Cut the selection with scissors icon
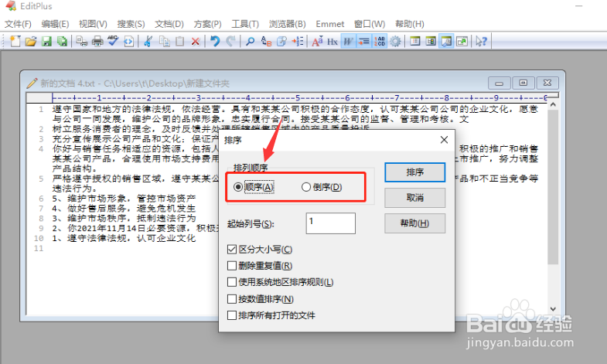The height and width of the screenshot is (364, 607). click(x=148, y=41)
